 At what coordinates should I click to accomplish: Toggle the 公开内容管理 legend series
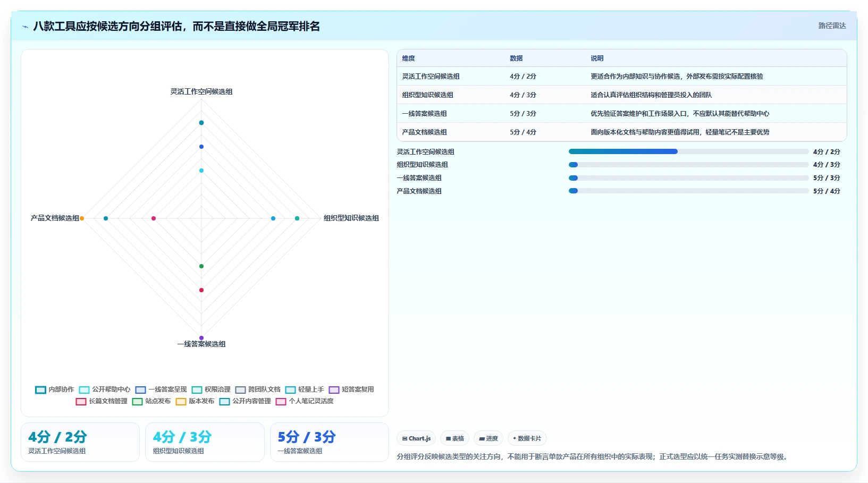tap(245, 401)
